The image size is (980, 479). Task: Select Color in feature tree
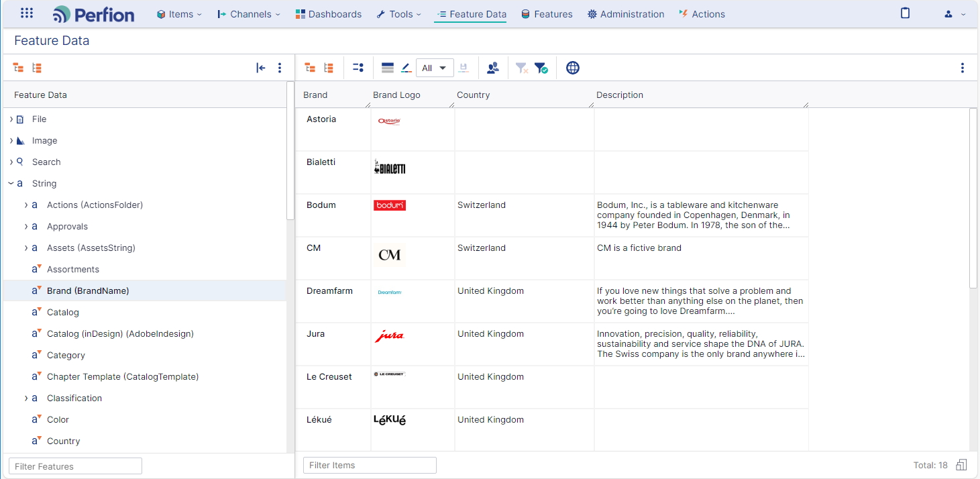pos(58,419)
